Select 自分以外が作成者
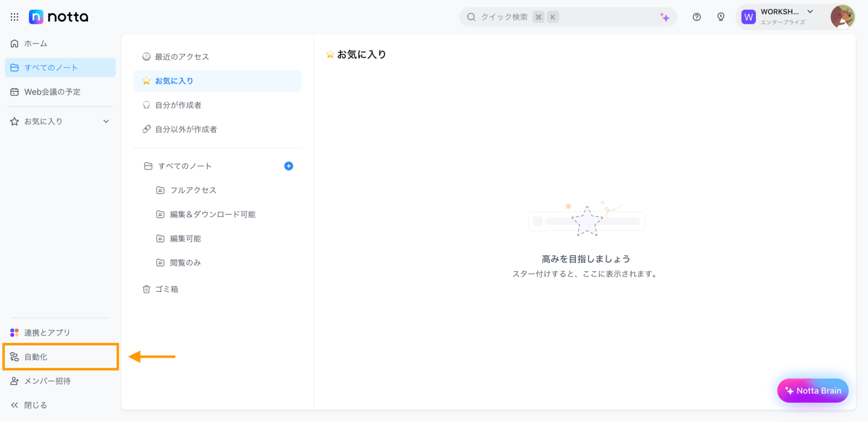868x422 pixels. point(217,129)
